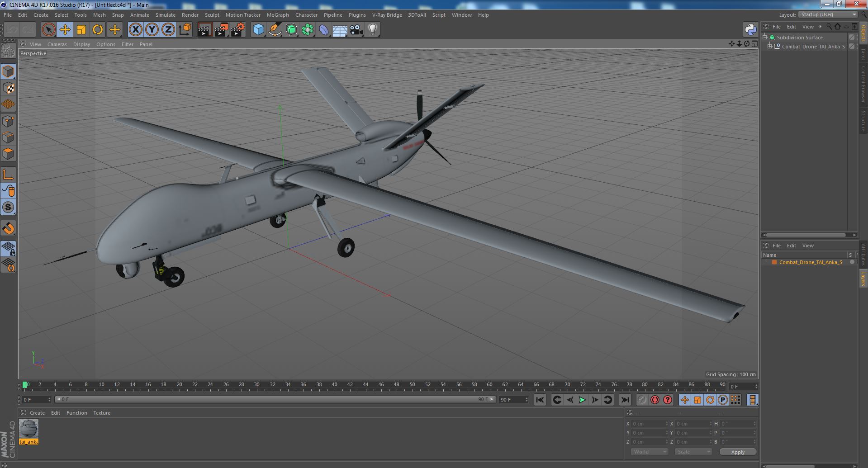Toggle the four-view viewport layout icon
This screenshot has width=868, height=468.
click(754, 44)
